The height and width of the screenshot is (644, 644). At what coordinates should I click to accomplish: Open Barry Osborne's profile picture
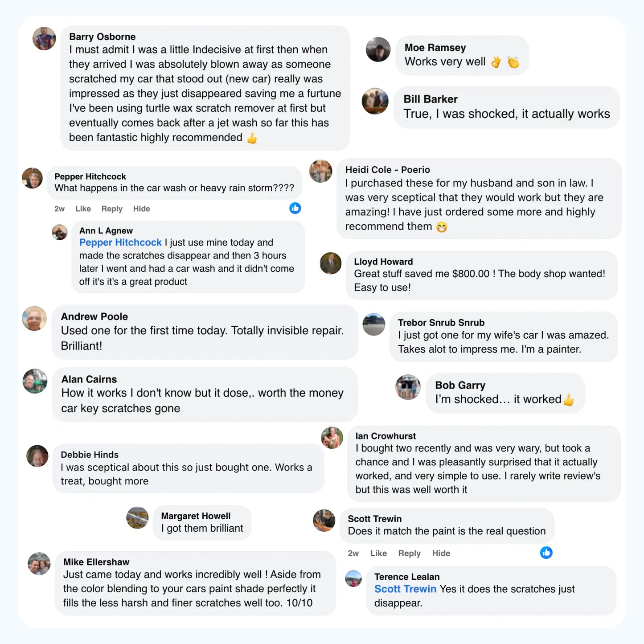coord(44,38)
